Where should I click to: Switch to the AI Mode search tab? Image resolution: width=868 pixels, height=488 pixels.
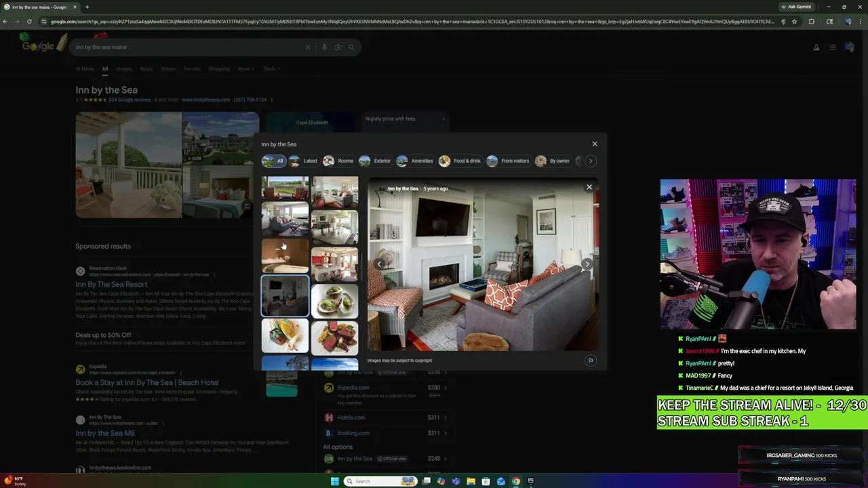point(85,68)
